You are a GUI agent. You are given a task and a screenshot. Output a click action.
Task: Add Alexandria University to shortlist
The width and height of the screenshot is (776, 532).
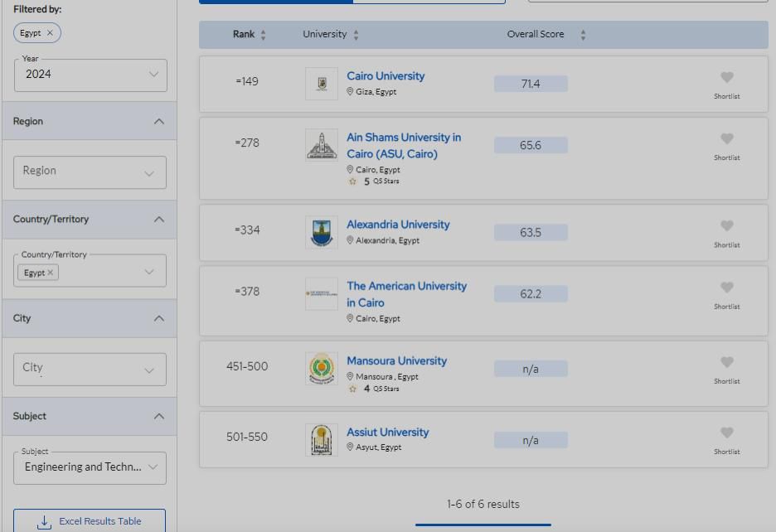[726, 226]
